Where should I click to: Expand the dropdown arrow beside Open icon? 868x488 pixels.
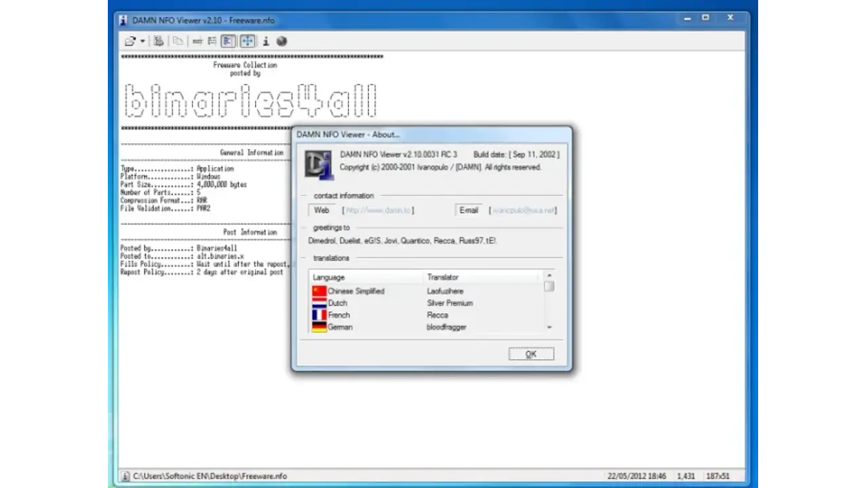pyautogui.click(x=142, y=41)
